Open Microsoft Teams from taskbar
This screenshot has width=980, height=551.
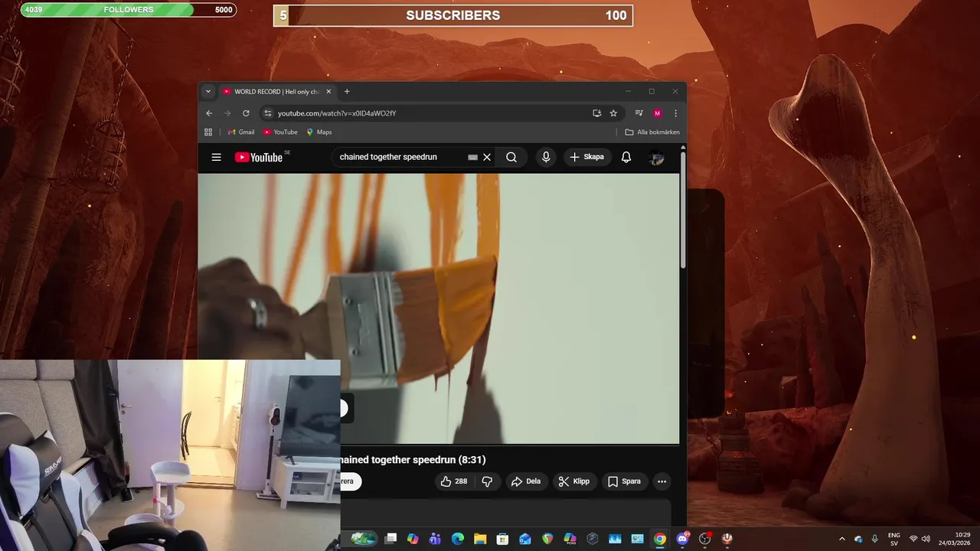435,539
